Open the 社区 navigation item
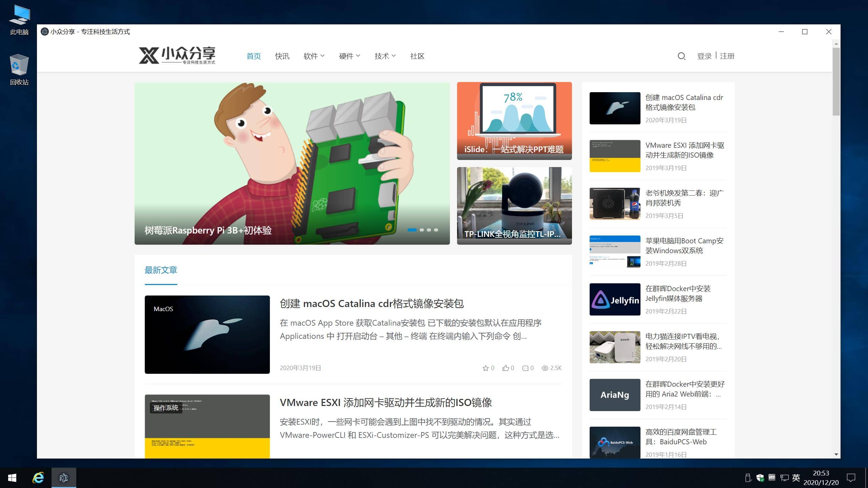Image resolution: width=868 pixels, height=488 pixels. click(x=417, y=56)
